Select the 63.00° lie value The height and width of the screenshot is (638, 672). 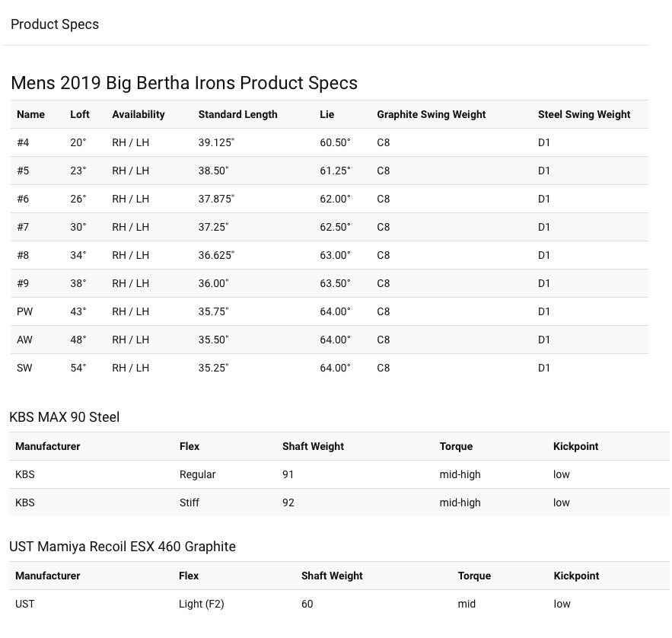pos(335,255)
